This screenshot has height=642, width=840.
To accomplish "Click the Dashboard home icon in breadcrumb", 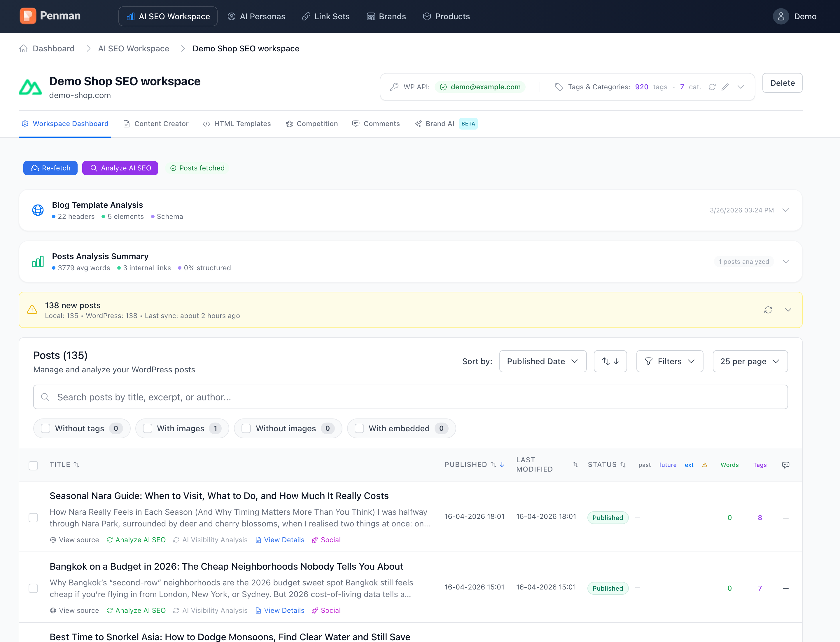I will (23, 48).
